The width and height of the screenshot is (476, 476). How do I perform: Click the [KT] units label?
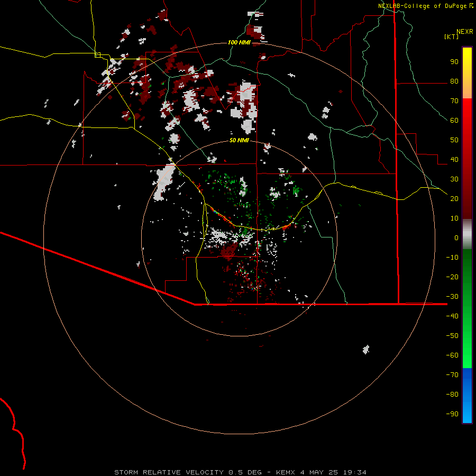(x=452, y=36)
